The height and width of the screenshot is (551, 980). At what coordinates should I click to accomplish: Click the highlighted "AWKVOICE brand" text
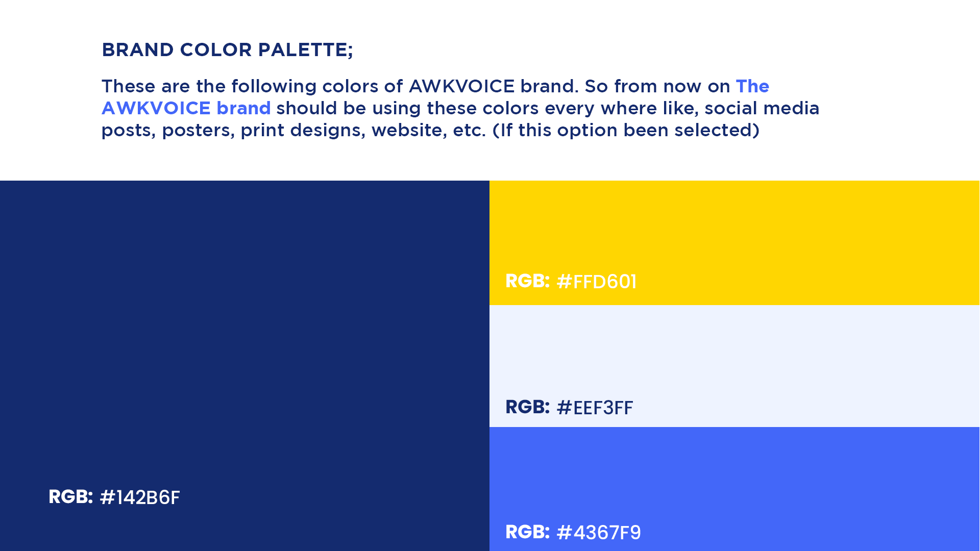click(x=186, y=108)
